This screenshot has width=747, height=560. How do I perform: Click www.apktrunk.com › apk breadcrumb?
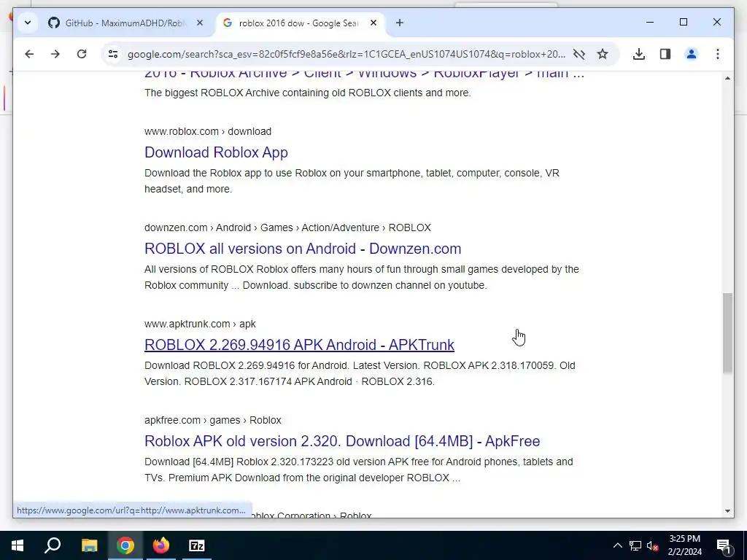(200, 324)
